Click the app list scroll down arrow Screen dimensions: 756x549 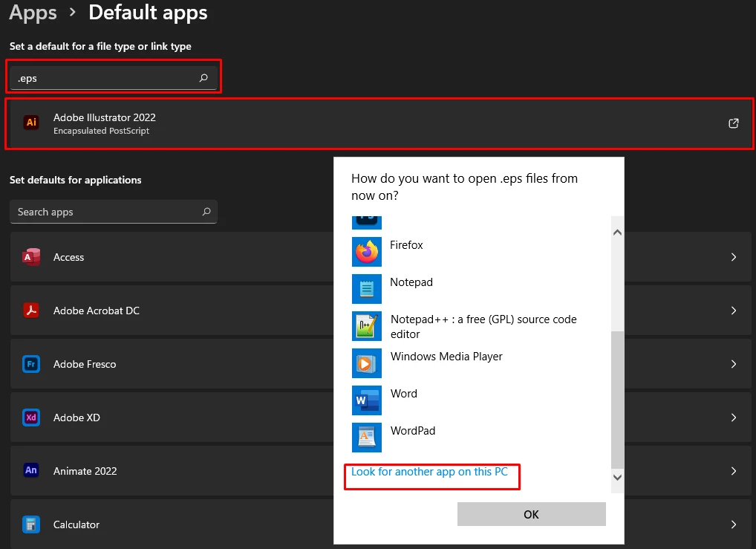tap(617, 477)
